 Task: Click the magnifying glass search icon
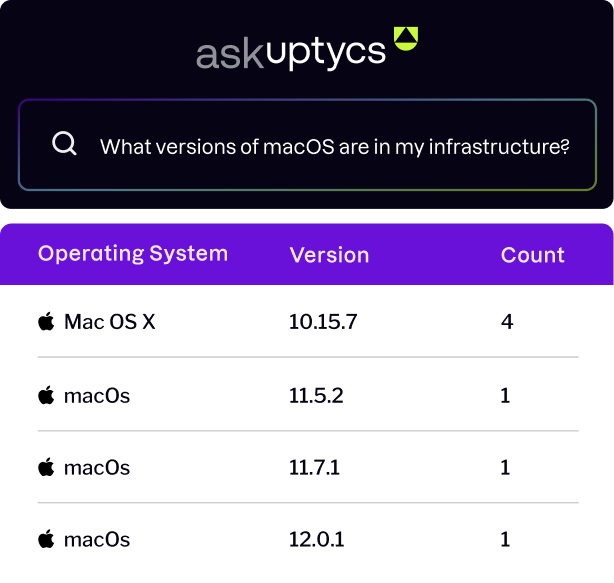(x=64, y=144)
